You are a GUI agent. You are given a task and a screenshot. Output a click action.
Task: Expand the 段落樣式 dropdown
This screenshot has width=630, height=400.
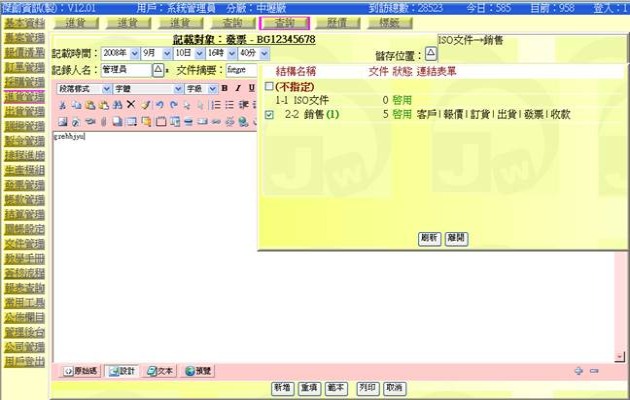[x=82, y=89]
